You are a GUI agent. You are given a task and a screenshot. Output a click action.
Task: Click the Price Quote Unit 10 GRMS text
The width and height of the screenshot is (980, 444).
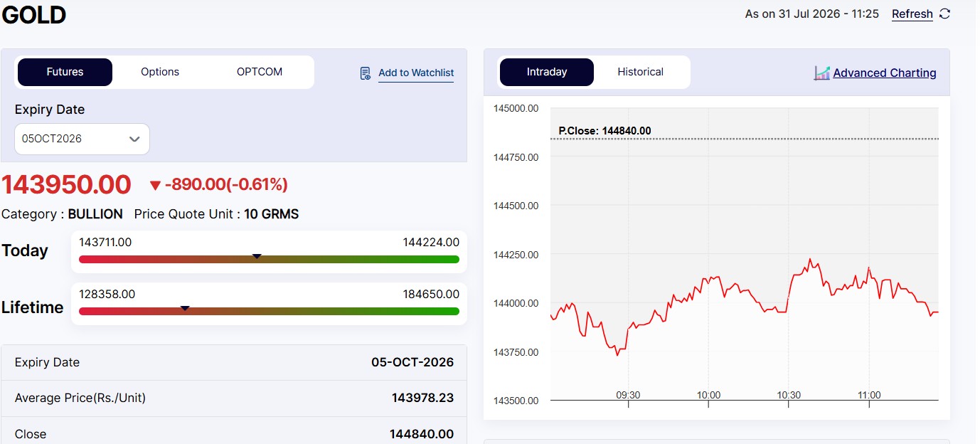[x=216, y=214]
